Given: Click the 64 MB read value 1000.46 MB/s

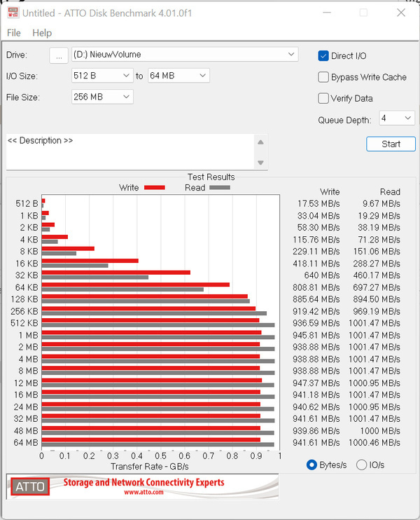Looking at the screenshot, I should (374, 442).
